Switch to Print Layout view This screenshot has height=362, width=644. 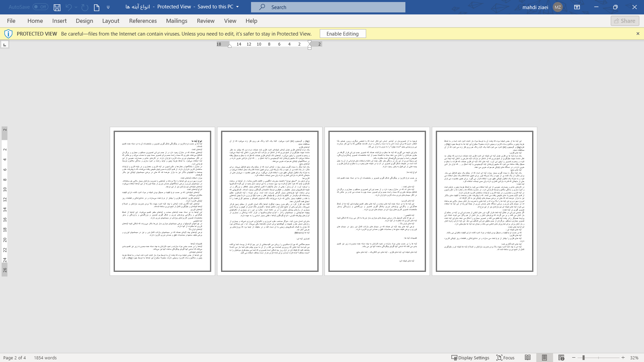click(x=544, y=358)
